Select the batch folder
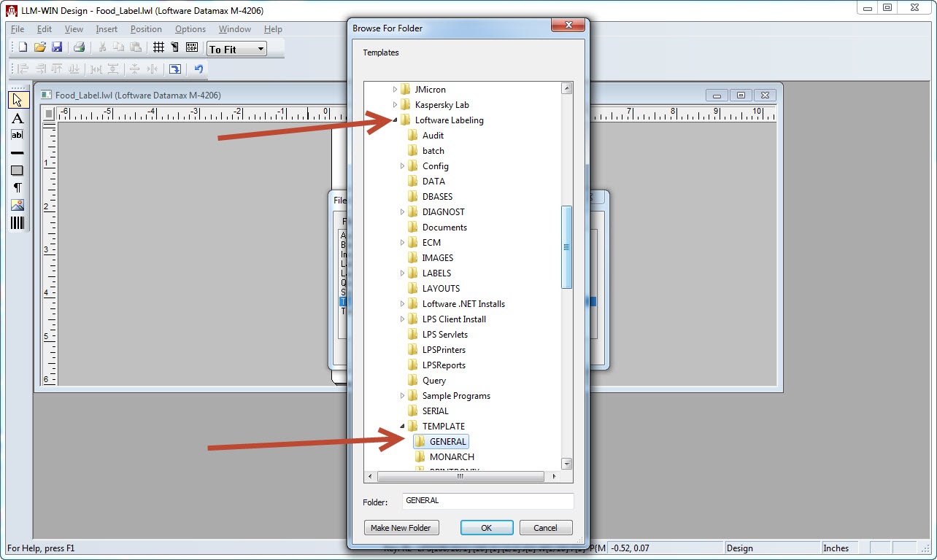 coord(433,151)
